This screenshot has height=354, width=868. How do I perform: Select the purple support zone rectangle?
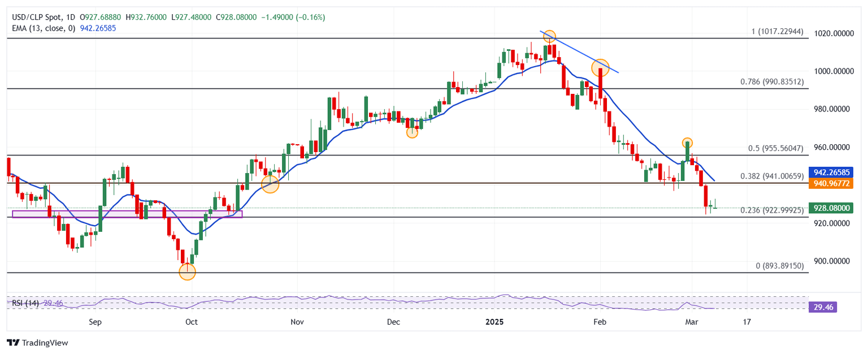click(127, 214)
